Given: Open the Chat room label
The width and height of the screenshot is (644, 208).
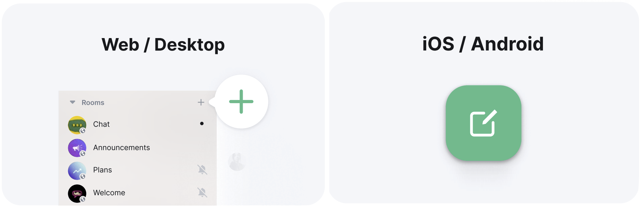Looking at the screenshot, I should (101, 124).
